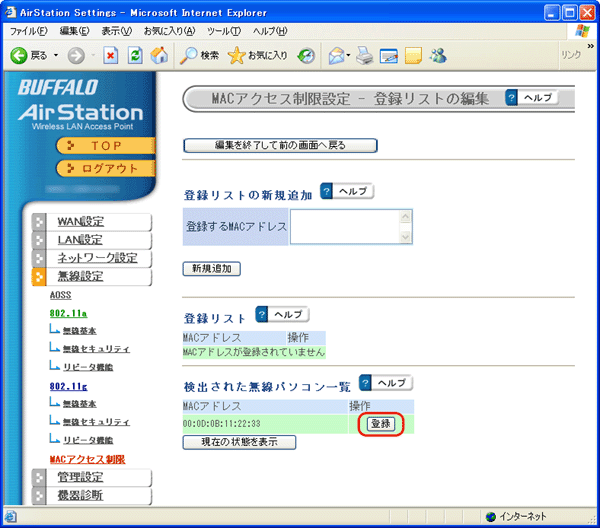Click the ヘルプ button beside 登録リスト
This screenshot has width=600, height=528.
tap(282, 315)
